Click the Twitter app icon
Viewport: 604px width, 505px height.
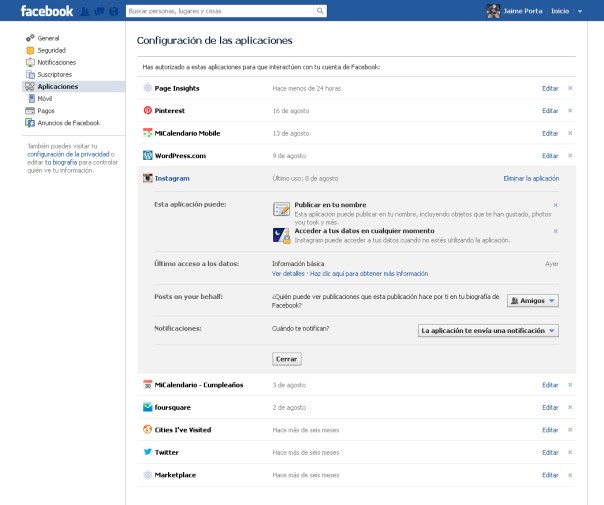coord(147,452)
